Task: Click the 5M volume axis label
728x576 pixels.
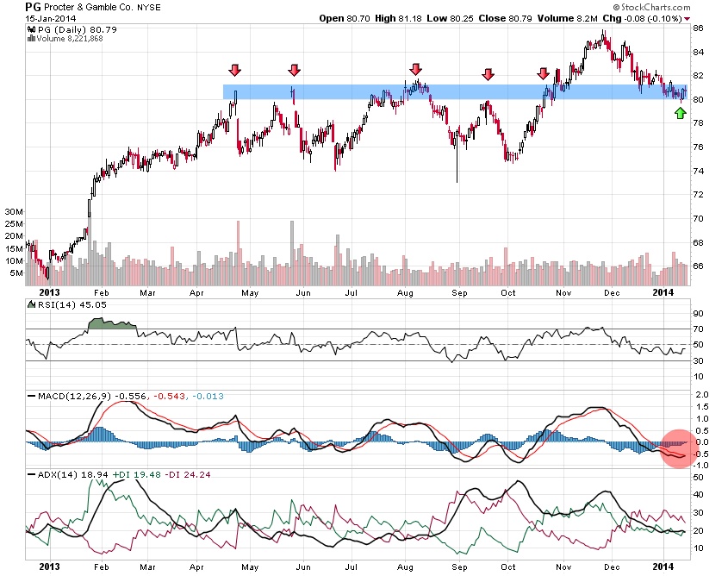Action: 16,272
